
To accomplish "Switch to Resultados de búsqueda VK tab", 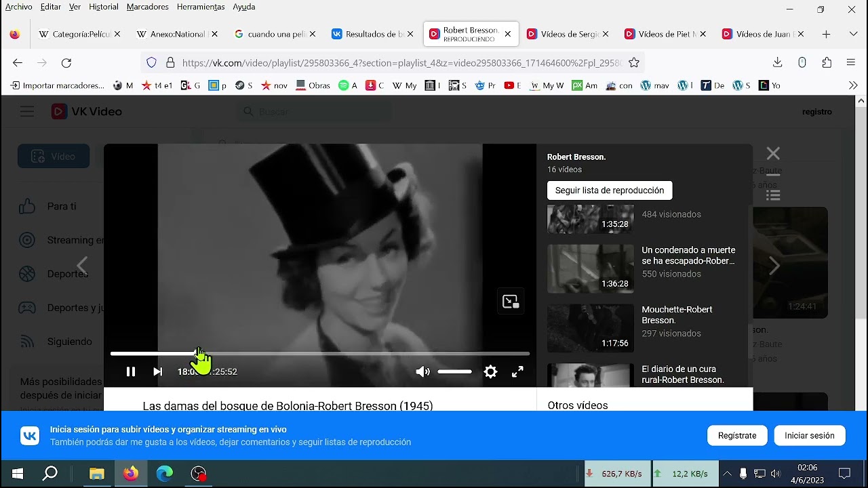I will [372, 34].
